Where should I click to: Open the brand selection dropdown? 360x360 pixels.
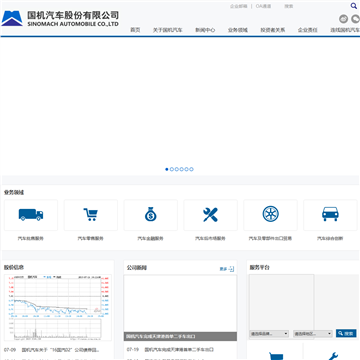click(x=269, y=333)
